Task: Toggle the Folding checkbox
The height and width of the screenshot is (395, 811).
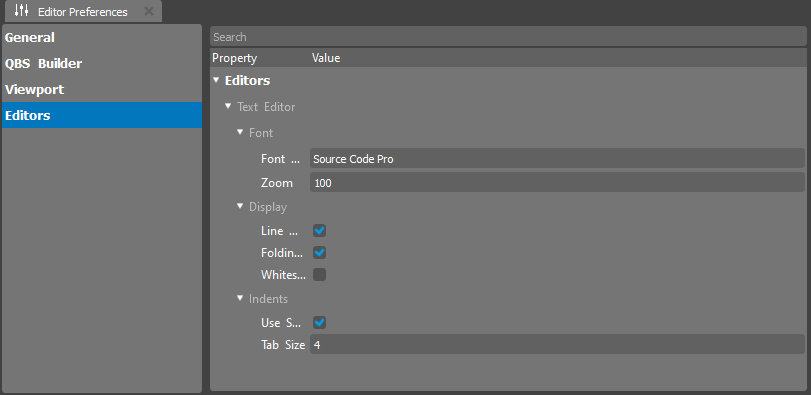Action: pyautogui.click(x=320, y=252)
